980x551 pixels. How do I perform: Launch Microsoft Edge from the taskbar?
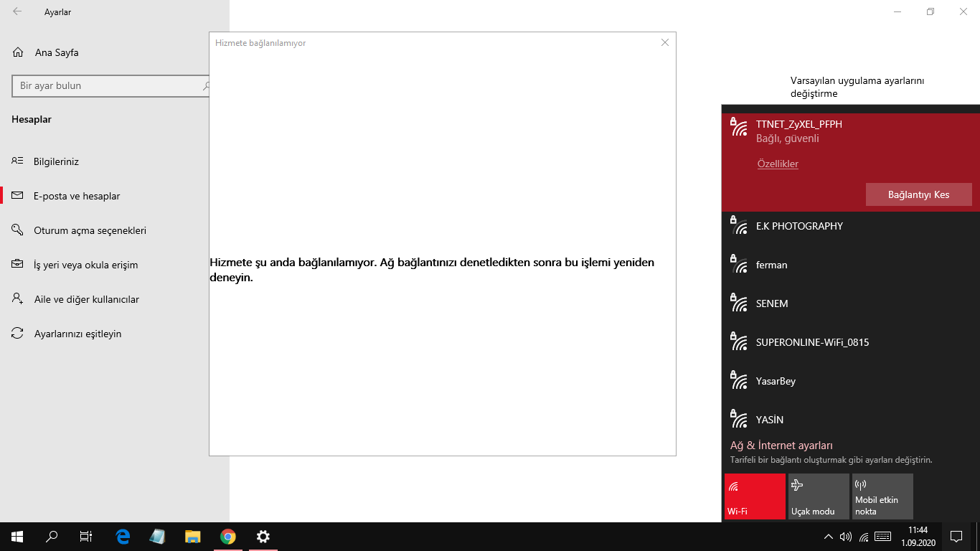tap(123, 536)
